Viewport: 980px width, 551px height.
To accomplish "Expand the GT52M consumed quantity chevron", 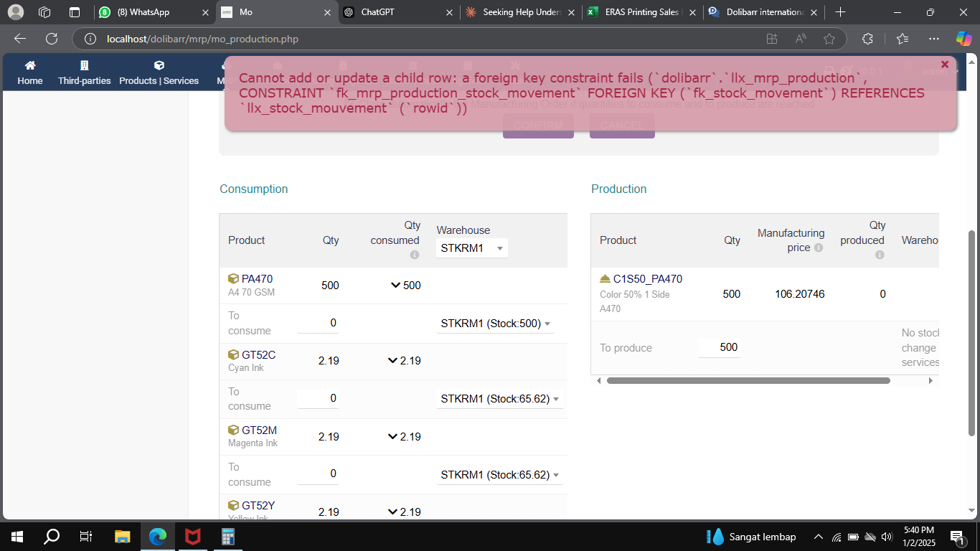I will click(x=392, y=436).
